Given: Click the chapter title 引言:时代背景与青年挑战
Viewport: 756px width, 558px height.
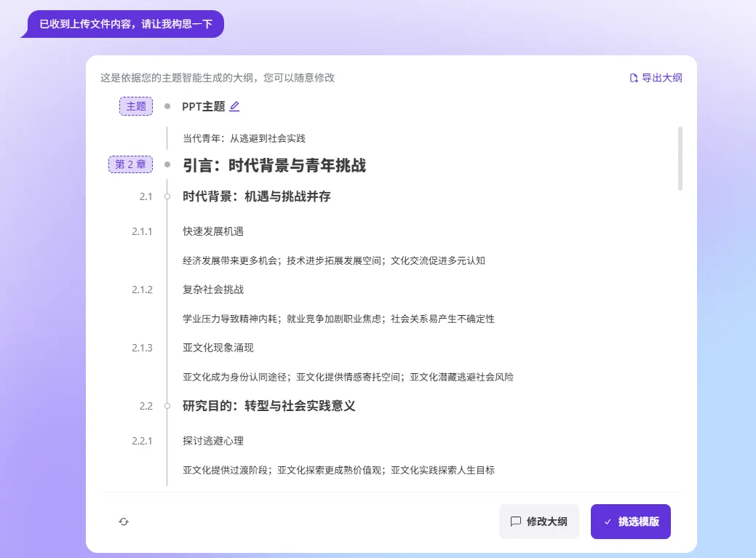Looking at the screenshot, I should point(274,166).
